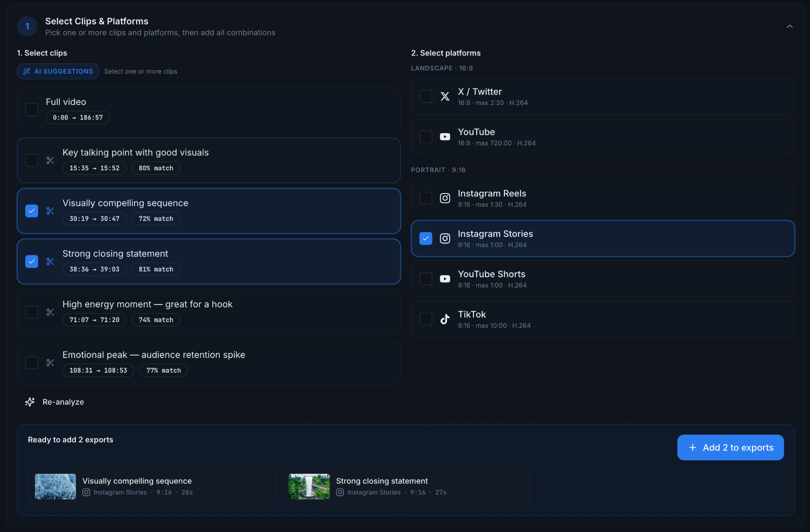Click scissors icon on Strong closing statement

click(x=50, y=262)
